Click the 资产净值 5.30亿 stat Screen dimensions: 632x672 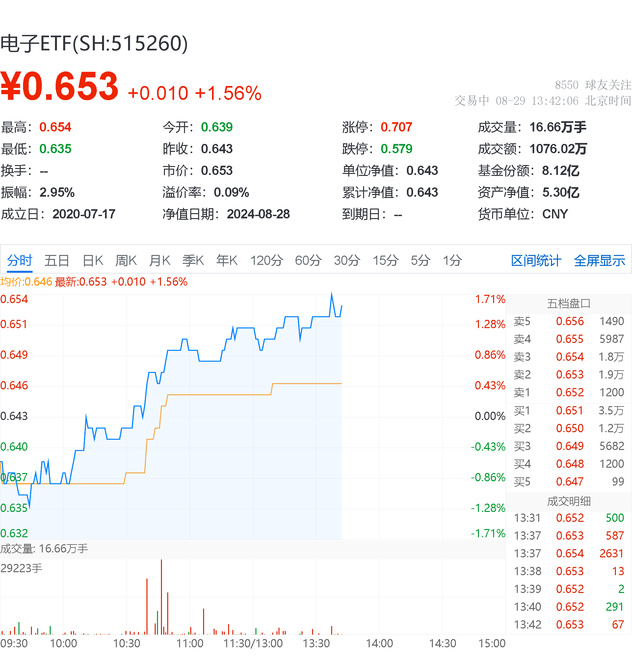tap(529, 192)
